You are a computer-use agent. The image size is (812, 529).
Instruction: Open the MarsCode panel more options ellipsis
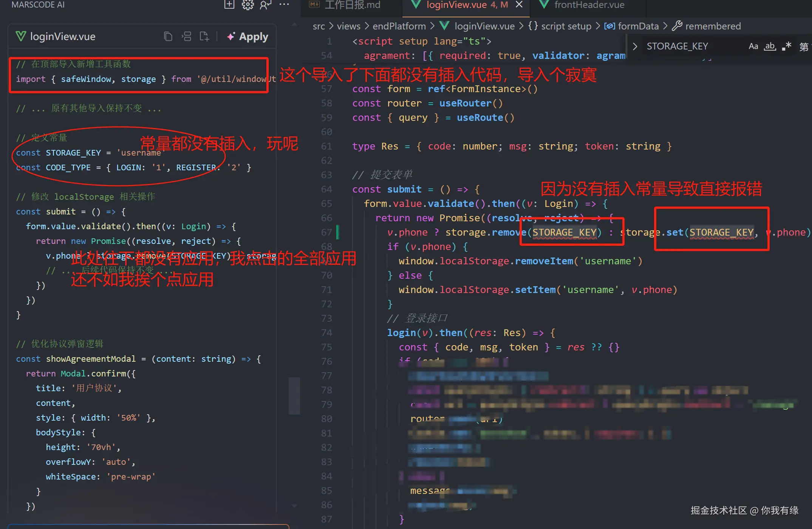[x=284, y=5]
